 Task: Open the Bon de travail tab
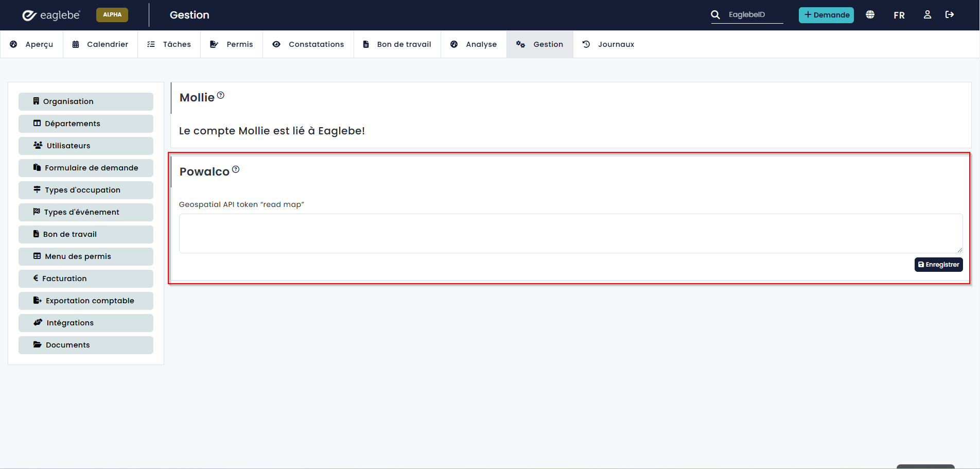tap(397, 44)
